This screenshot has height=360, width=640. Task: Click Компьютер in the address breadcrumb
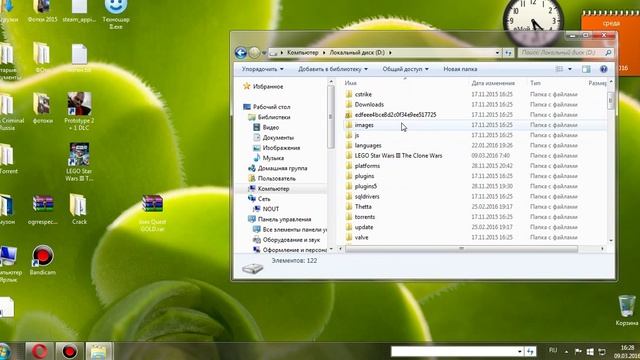click(302, 53)
